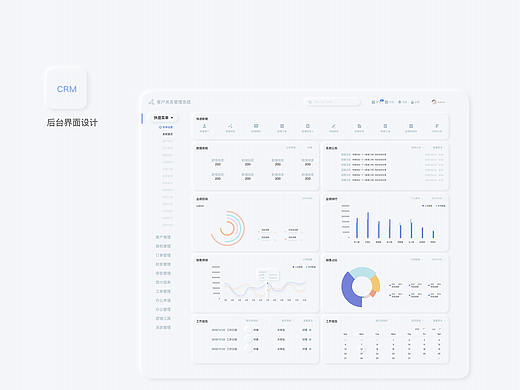Viewport: 520px width, 390px height.
Task: Click the pencil edit icon in quick-action row
Action: [333, 126]
